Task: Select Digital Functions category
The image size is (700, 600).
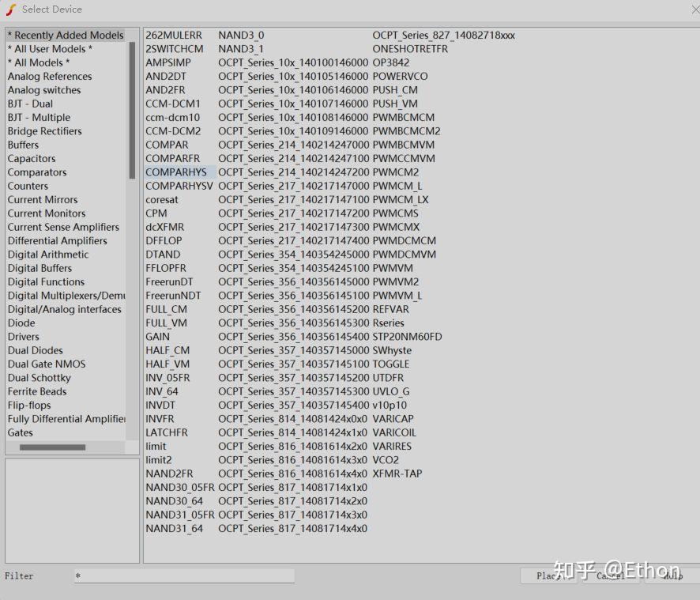Action: (x=46, y=282)
